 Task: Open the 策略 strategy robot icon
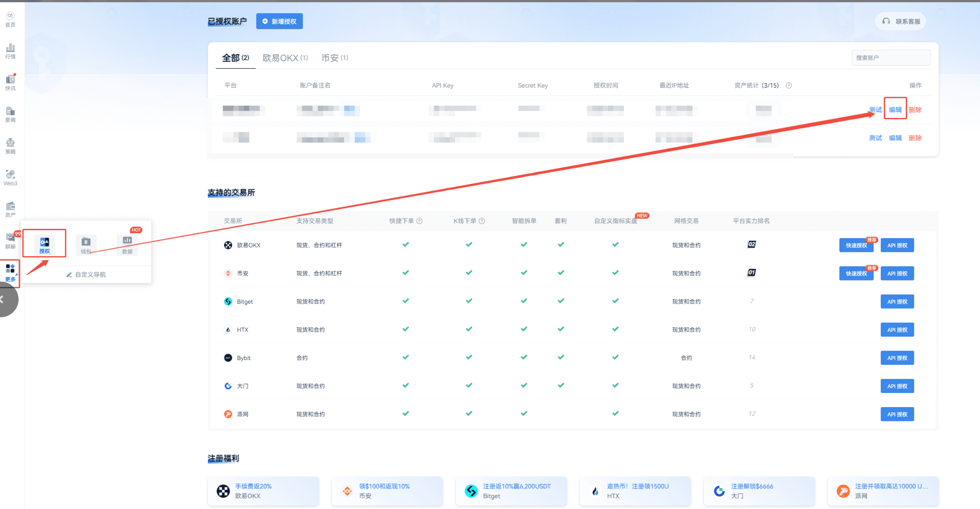(x=10, y=147)
